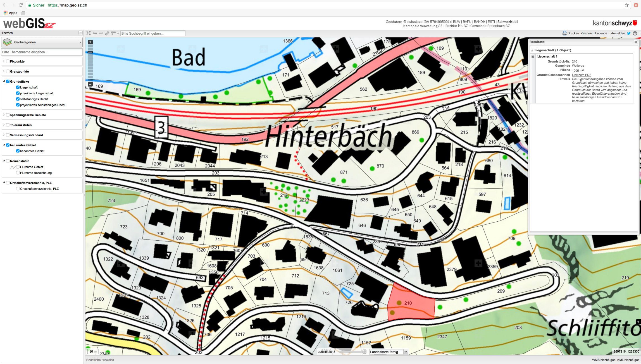The height and width of the screenshot is (364, 641).
Task: Click the full extent zoom icon
Action: pos(89,33)
